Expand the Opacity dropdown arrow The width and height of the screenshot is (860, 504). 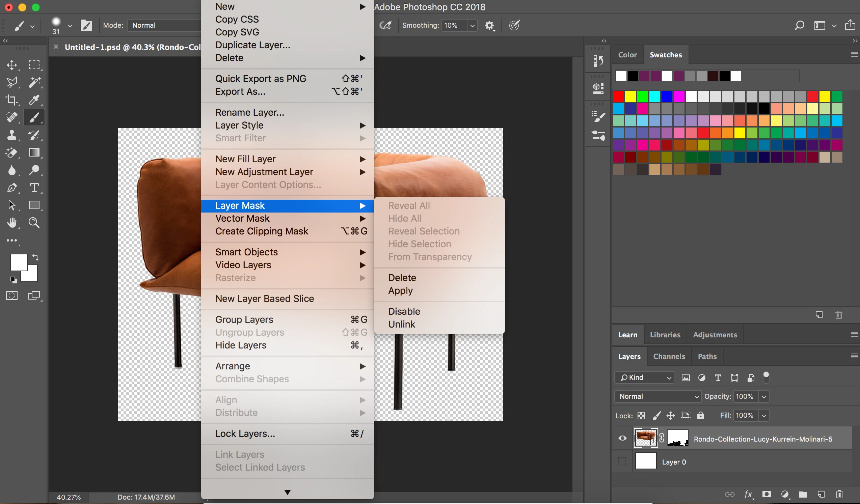pos(764,397)
